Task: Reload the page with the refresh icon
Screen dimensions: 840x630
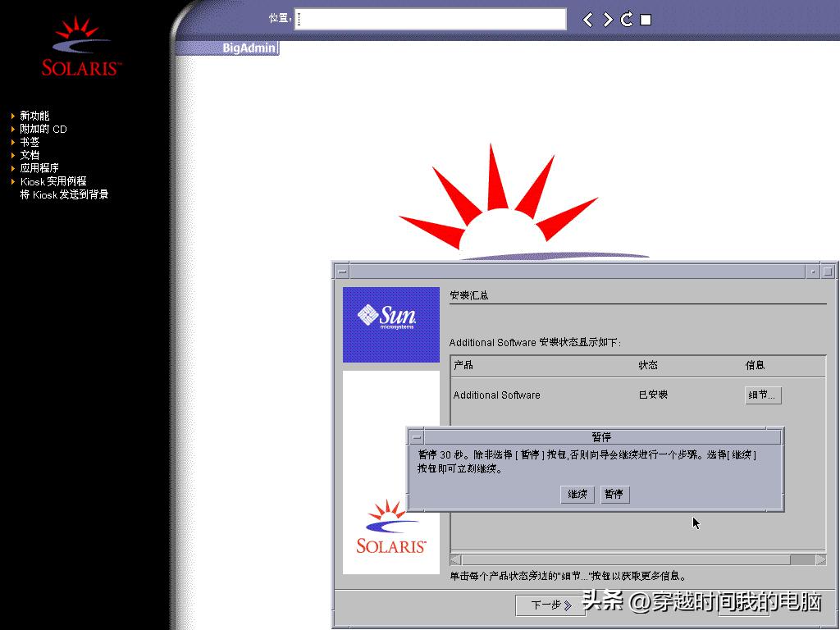Action: pyautogui.click(x=626, y=20)
